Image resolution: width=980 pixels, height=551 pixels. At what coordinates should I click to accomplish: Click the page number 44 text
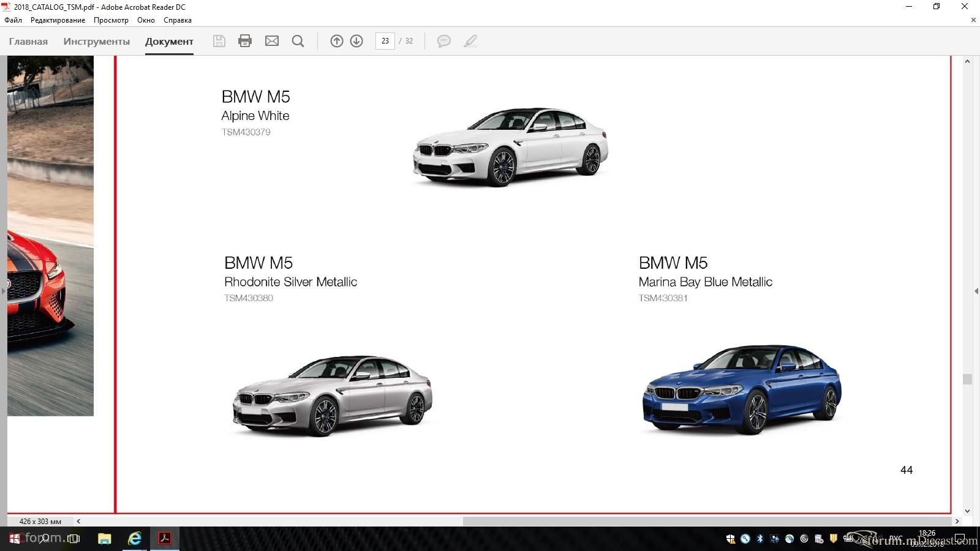[x=907, y=470]
